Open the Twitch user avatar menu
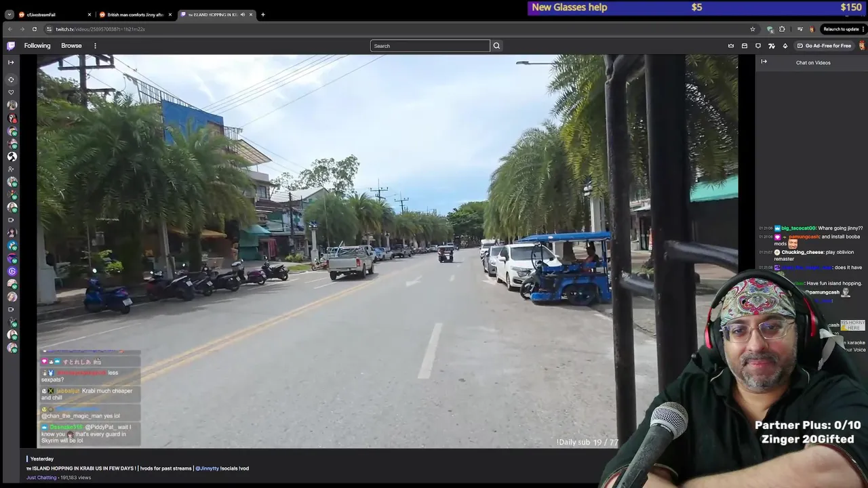The height and width of the screenshot is (488, 868). pos(862,46)
